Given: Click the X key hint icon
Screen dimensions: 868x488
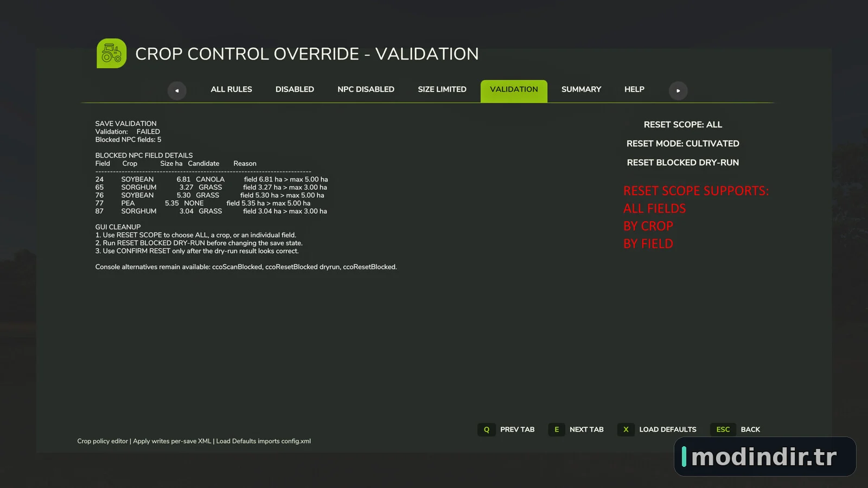Looking at the screenshot, I should (x=626, y=429).
